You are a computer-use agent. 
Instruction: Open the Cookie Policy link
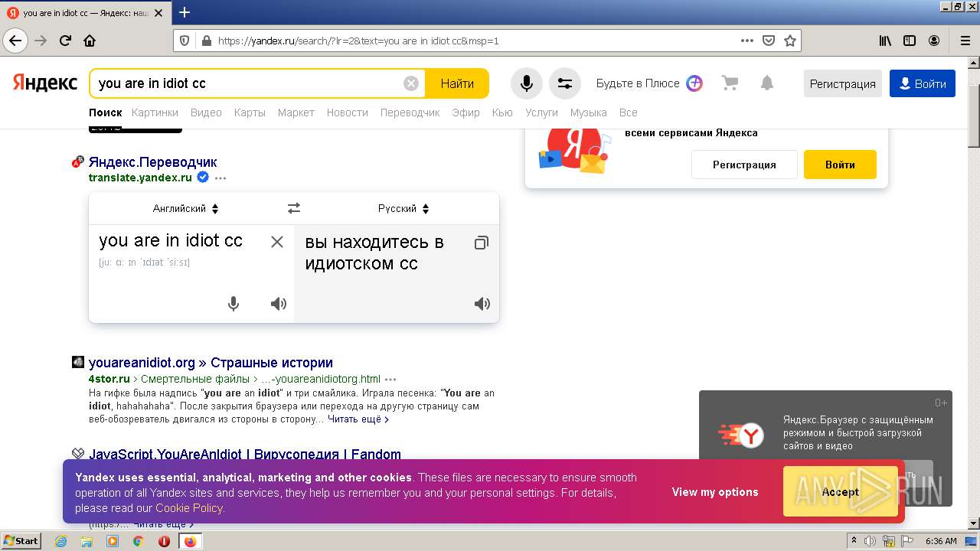point(189,508)
